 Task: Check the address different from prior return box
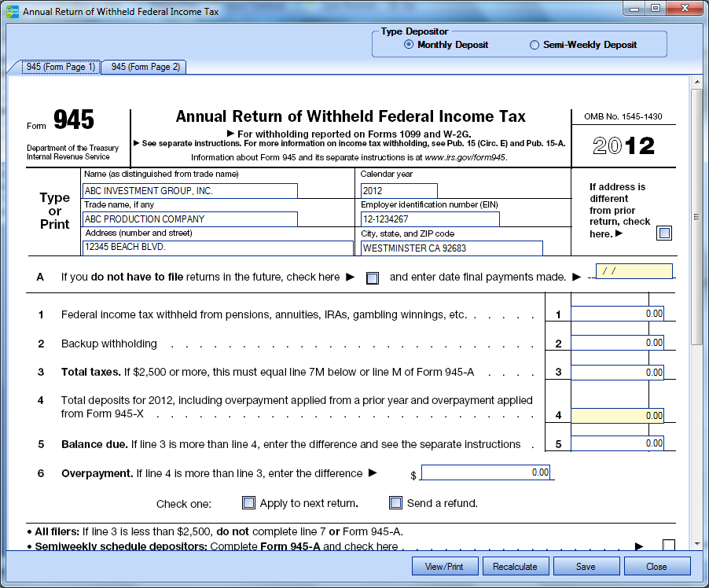665,233
